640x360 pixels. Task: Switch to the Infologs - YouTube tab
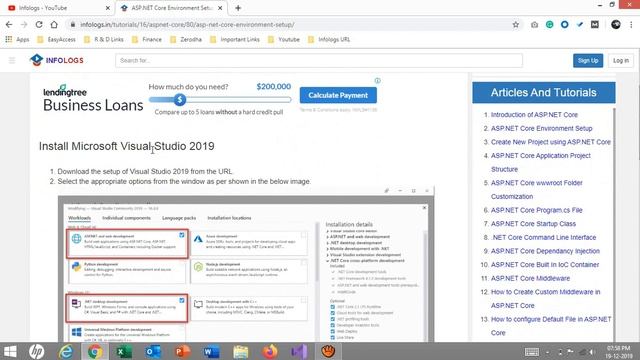point(57,8)
